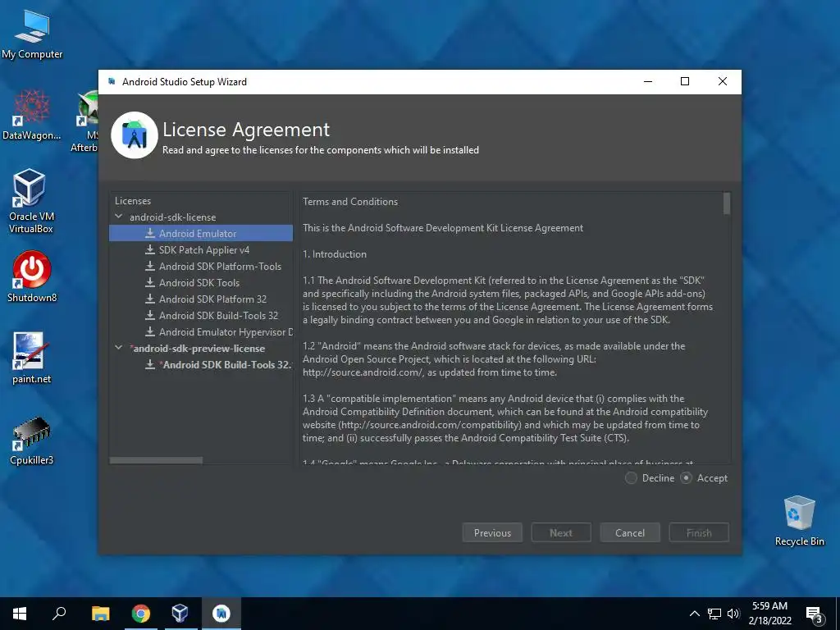Open the taskbar clock showing 5:59 AM
The width and height of the screenshot is (840, 630).
point(769,614)
